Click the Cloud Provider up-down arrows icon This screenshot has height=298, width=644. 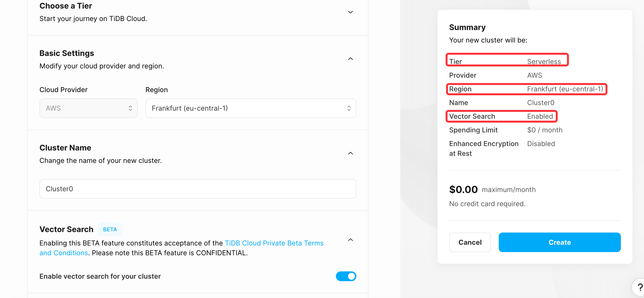pyautogui.click(x=130, y=108)
